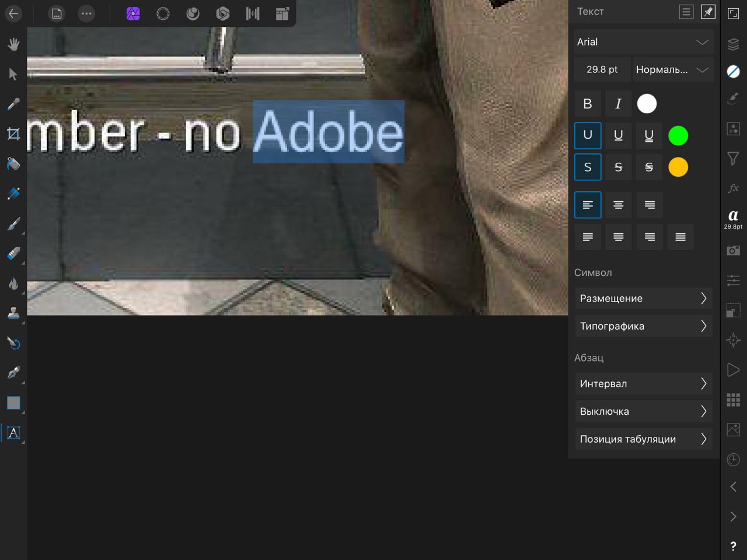Open the History clock studio
This screenshot has width=747, height=560.
pyautogui.click(x=734, y=460)
